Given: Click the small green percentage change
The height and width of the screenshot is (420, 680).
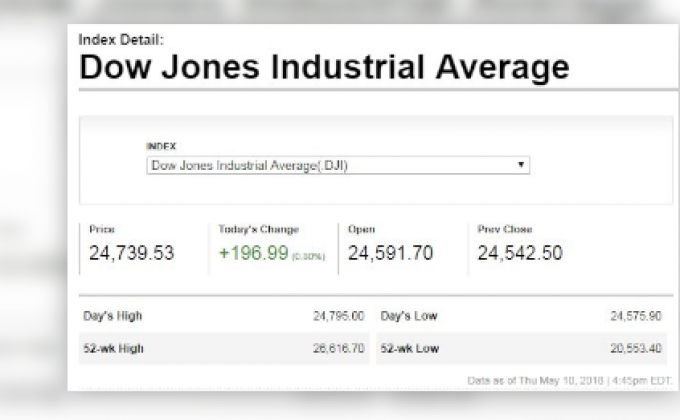Looking at the screenshot, I should click(309, 257).
